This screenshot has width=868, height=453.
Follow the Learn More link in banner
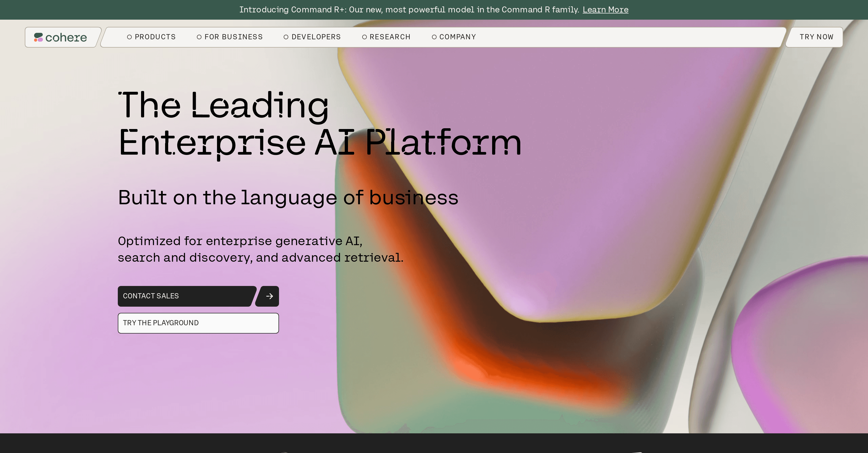[605, 10]
